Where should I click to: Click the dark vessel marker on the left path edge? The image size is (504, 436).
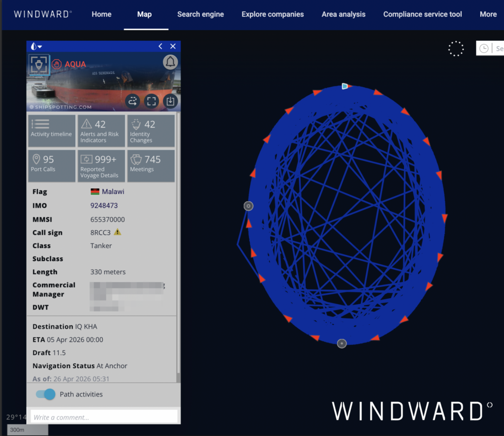248,206
